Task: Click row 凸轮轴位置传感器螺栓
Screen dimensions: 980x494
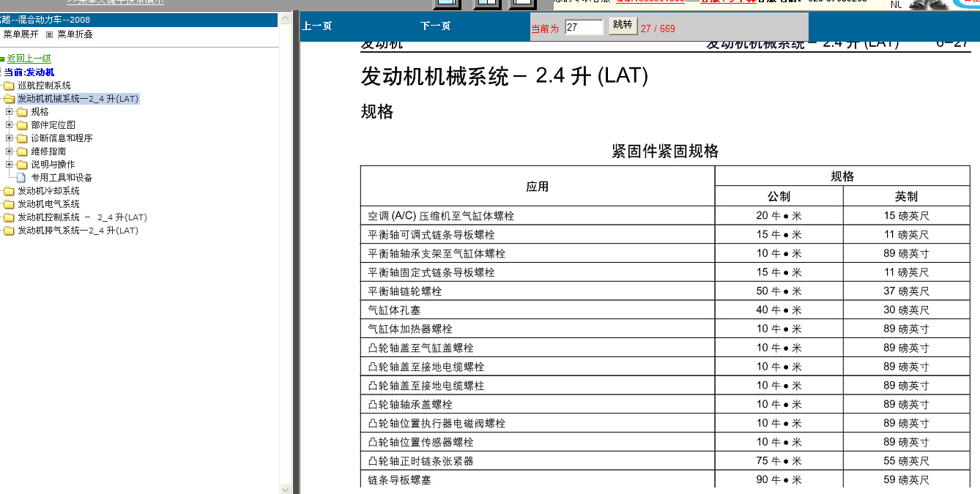Action: point(665,442)
